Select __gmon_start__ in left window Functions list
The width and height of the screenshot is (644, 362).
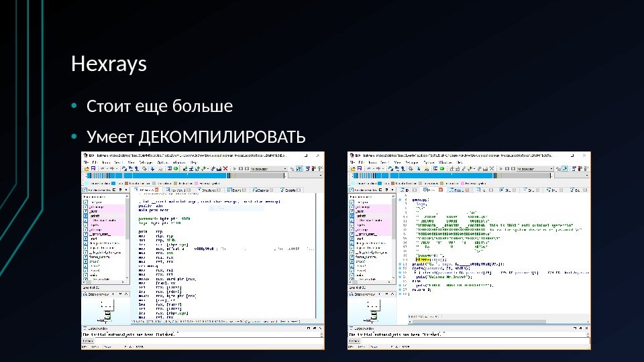click(101, 234)
